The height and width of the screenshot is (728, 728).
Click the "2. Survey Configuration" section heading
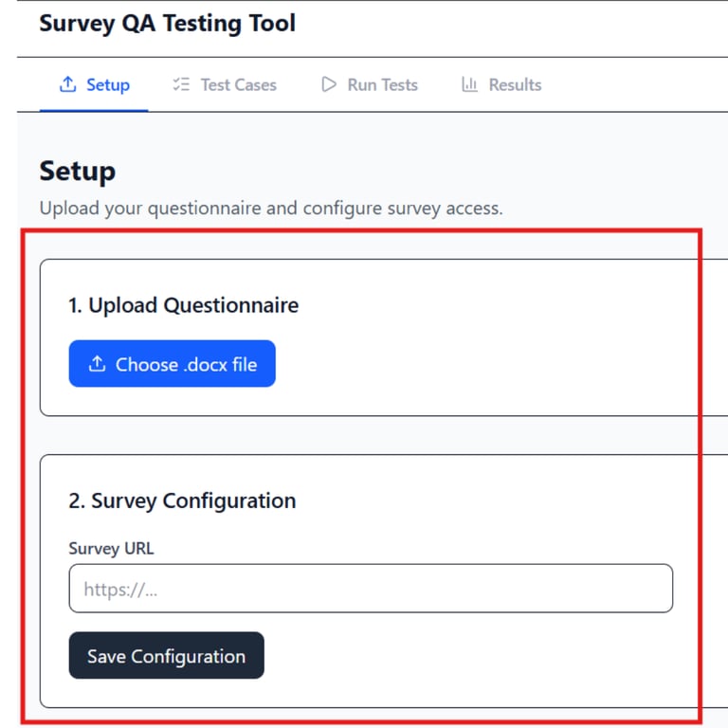[182, 500]
